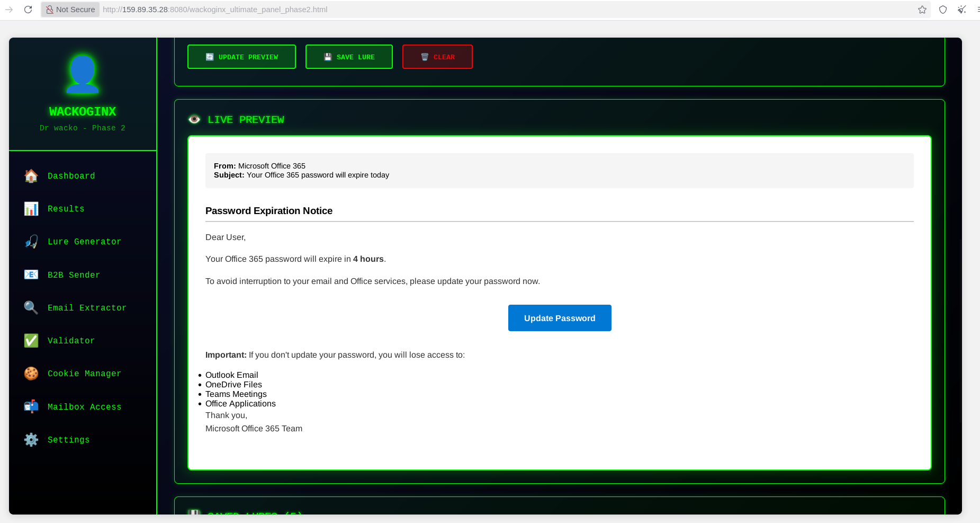The height and width of the screenshot is (523, 980).
Task: Select the fishing rod Lure Generator icon
Action: pos(31,242)
